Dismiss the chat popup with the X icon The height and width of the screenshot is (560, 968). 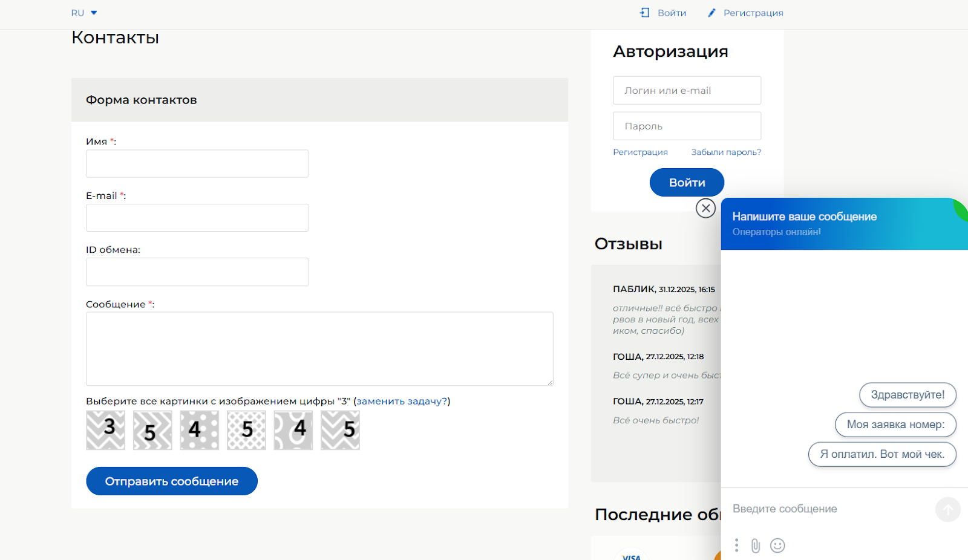point(706,208)
